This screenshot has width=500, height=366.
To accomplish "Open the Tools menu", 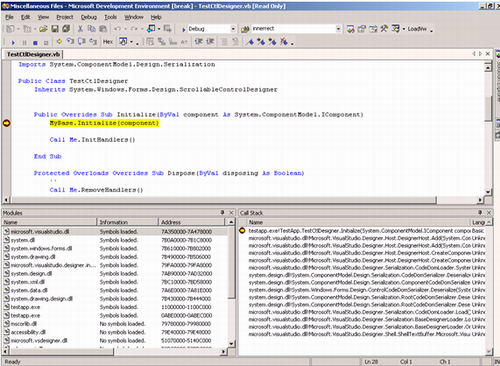I will click(110, 17).
